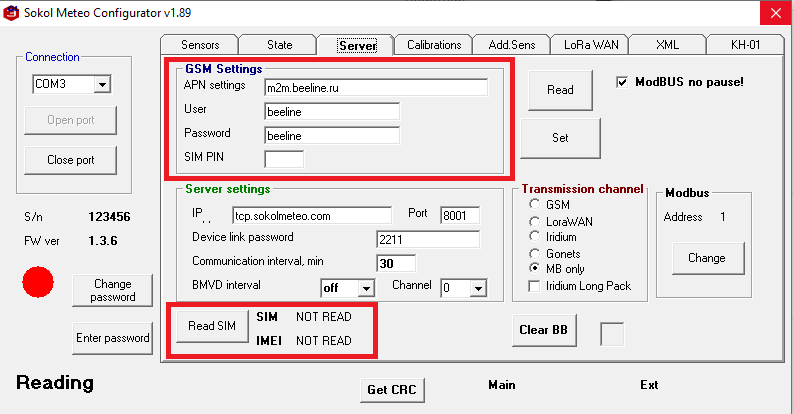Image resolution: width=794 pixels, height=414 pixels.
Task: Enable Iridium Long Pack checkbox
Action: point(534,286)
